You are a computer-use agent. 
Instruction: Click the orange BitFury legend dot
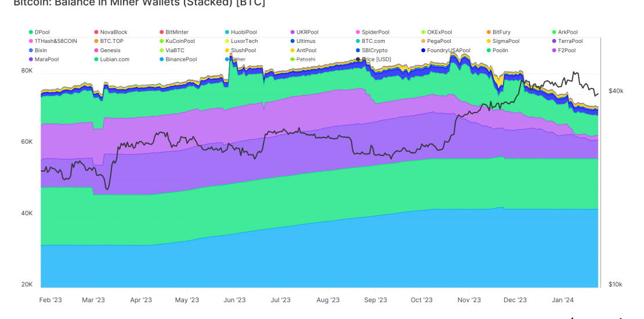[489, 32]
